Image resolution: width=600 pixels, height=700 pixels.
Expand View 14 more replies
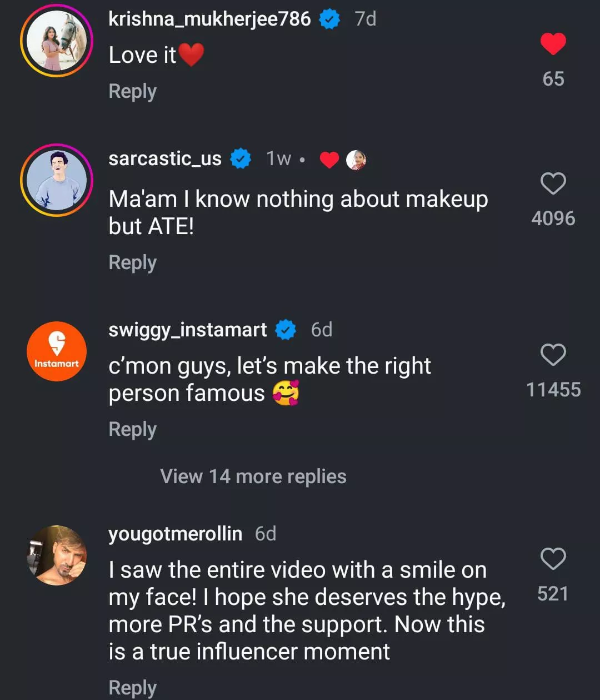click(253, 476)
